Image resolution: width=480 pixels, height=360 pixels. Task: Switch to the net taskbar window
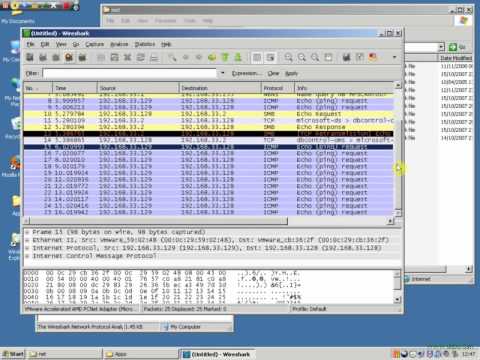pyautogui.click(x=64, y=354)
